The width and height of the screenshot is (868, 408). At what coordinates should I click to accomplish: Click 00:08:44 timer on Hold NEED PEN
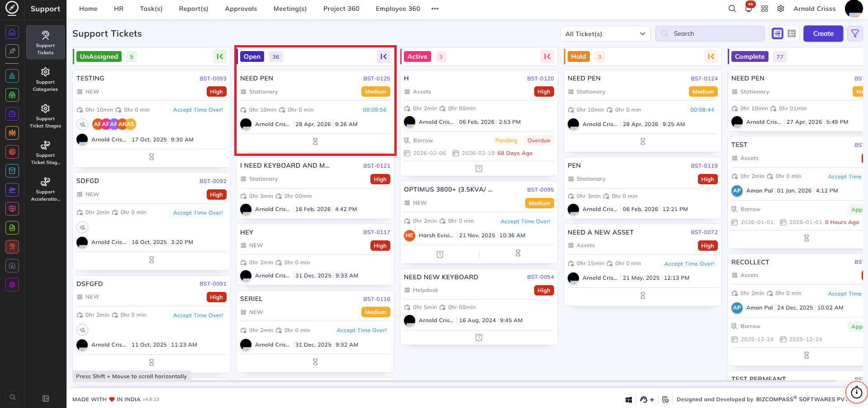click(x=702, y=110)
